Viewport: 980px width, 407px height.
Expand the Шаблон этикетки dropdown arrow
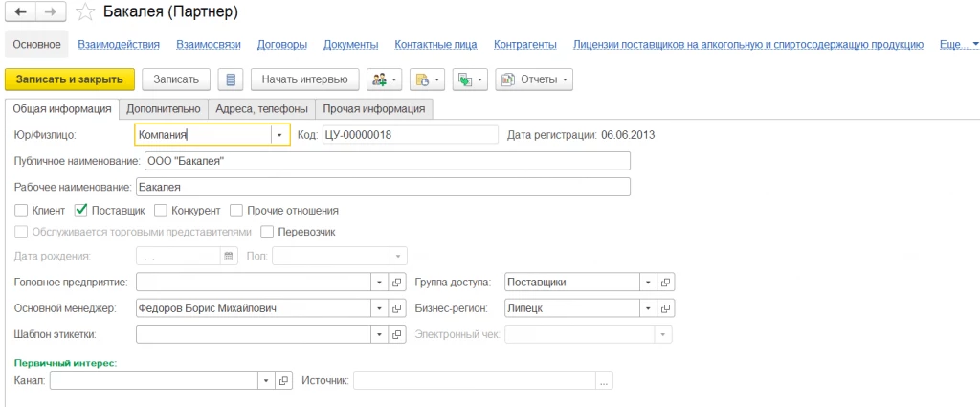coord(379,334)
